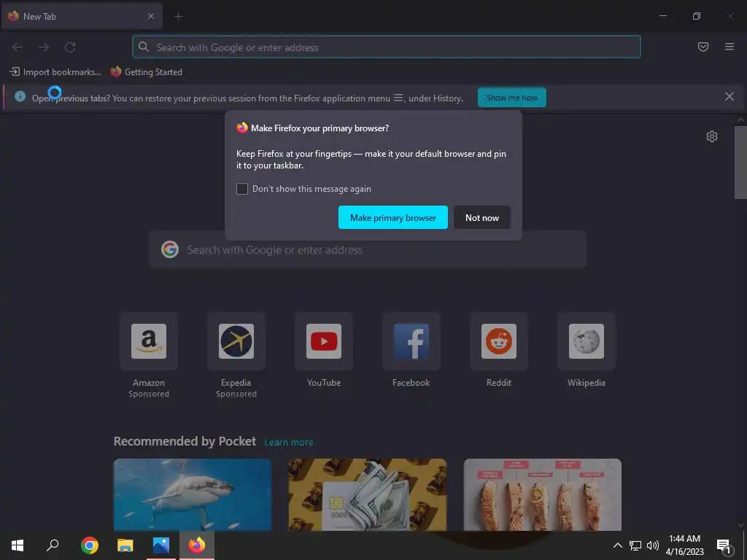Click the Not now button
The height and width of the screenshot is (560, 747).
click(x=482, y=217)
